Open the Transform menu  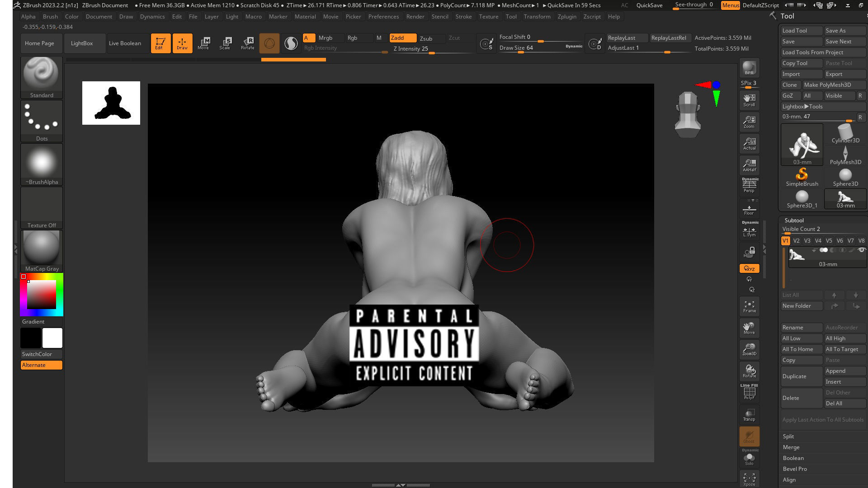click(537, 16)
